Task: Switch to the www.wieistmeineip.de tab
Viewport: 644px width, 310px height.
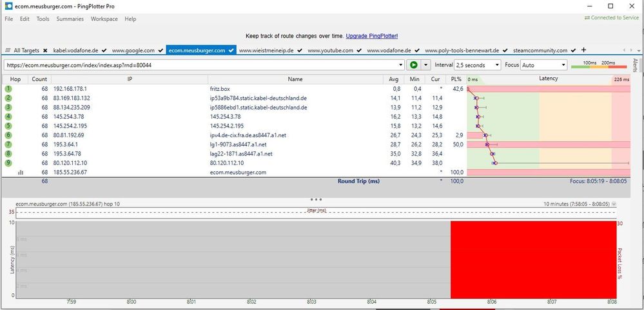Action: click(266, 50)
